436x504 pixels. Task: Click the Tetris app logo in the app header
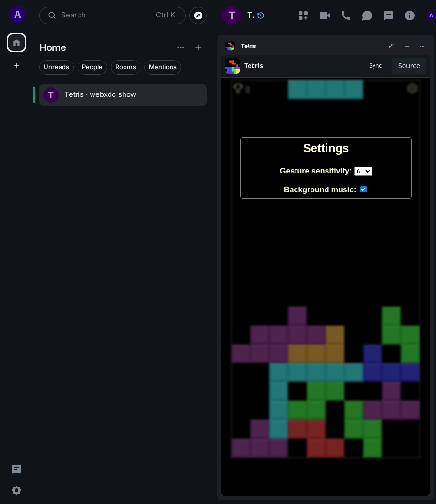coord(233,66)
